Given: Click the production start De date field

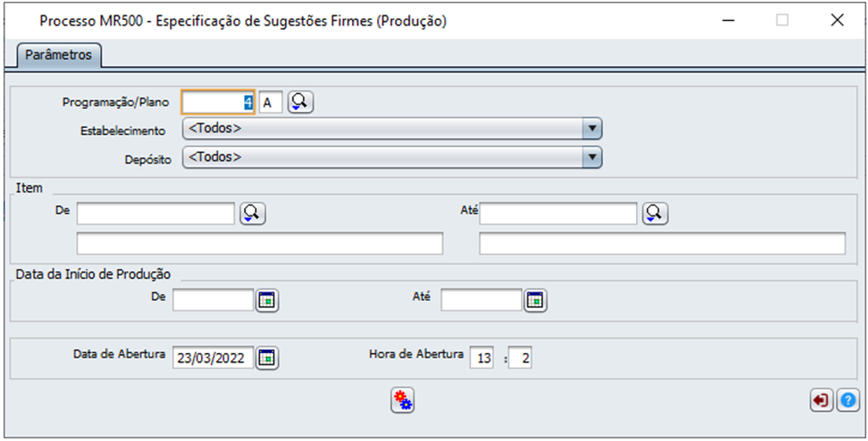Looking at the screenshot, I should [x=213, y=300].
